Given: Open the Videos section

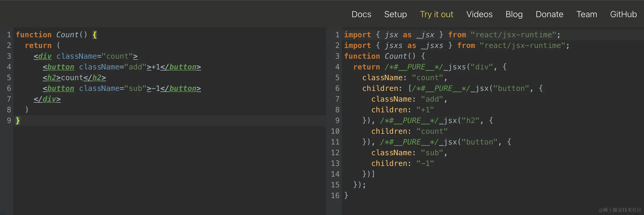Looking at the screenshot, I should point(480,14).
